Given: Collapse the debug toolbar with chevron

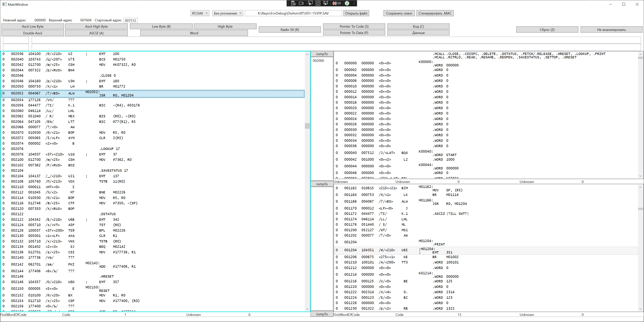Looking at the screenshot, I should click(x=354, y=3).
